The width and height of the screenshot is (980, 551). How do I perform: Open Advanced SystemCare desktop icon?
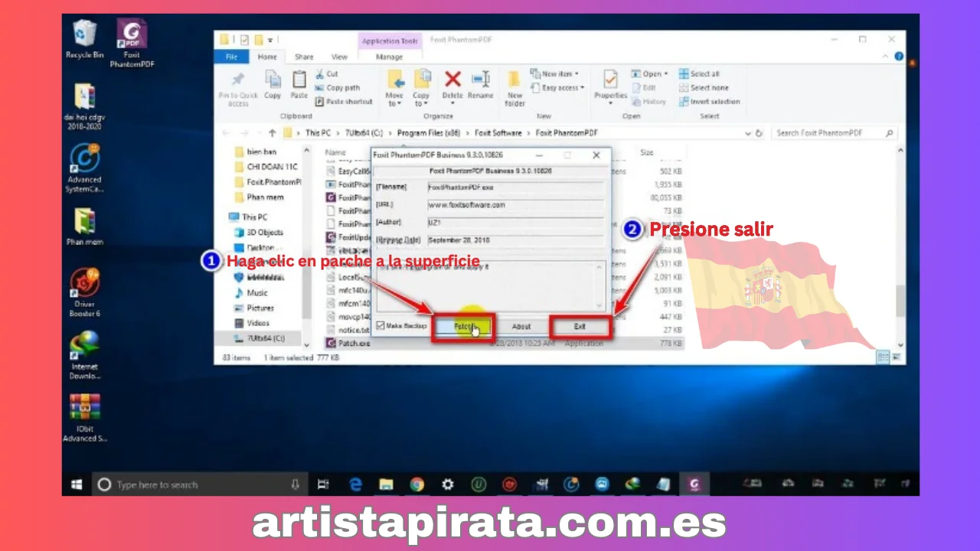84,168
